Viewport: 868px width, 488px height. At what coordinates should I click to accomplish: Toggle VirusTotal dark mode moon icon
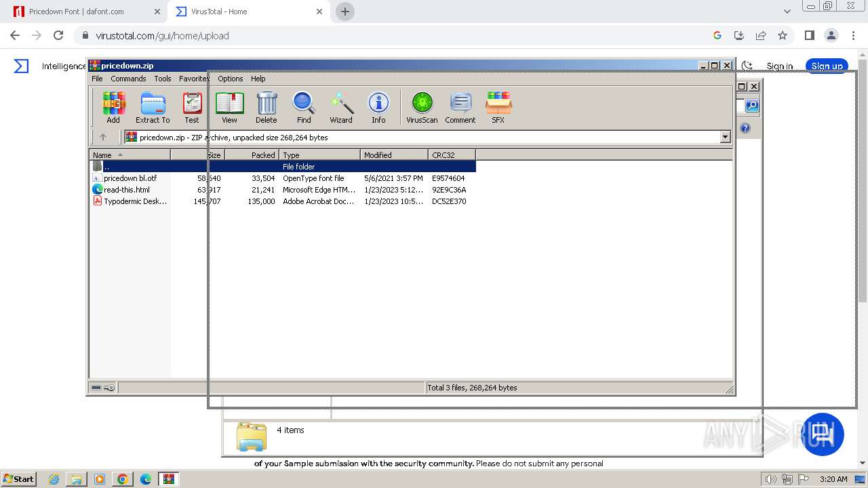(x=747, y=66)
